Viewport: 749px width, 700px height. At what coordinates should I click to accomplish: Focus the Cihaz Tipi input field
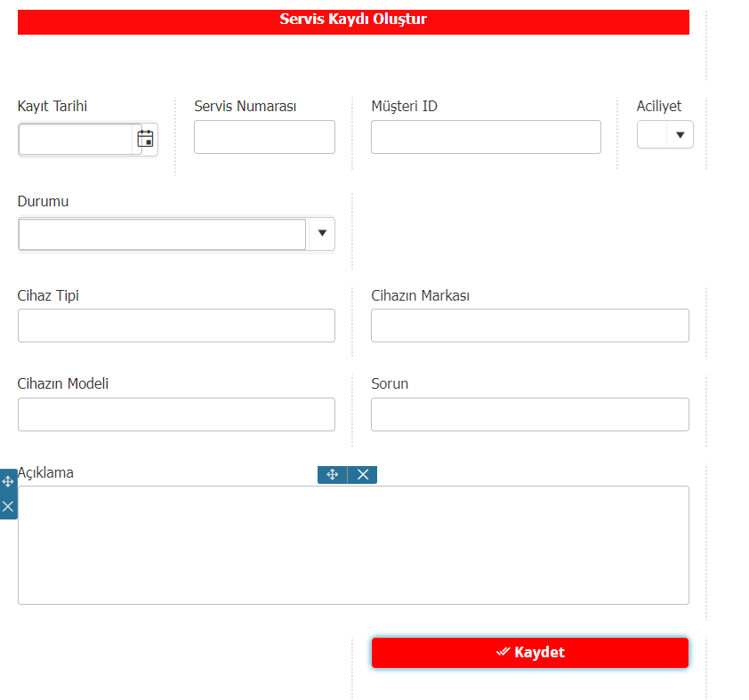(176, 326)
